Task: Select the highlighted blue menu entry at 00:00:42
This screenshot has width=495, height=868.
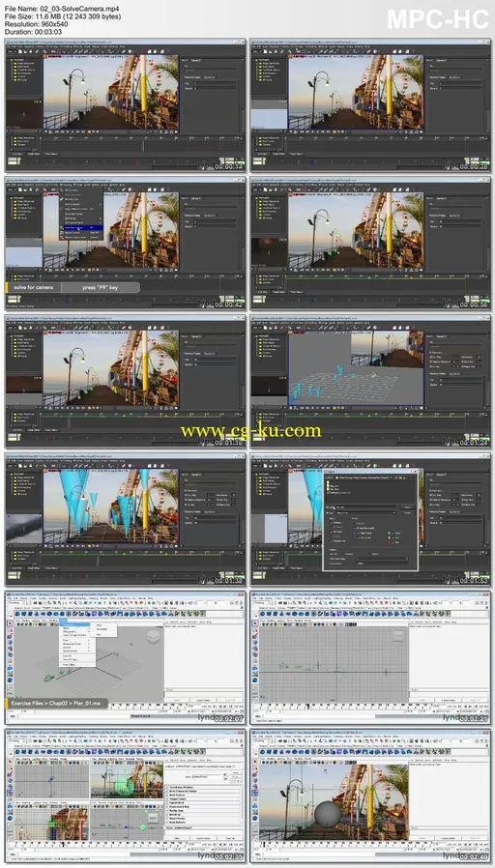Action: (x=82, y=227)
